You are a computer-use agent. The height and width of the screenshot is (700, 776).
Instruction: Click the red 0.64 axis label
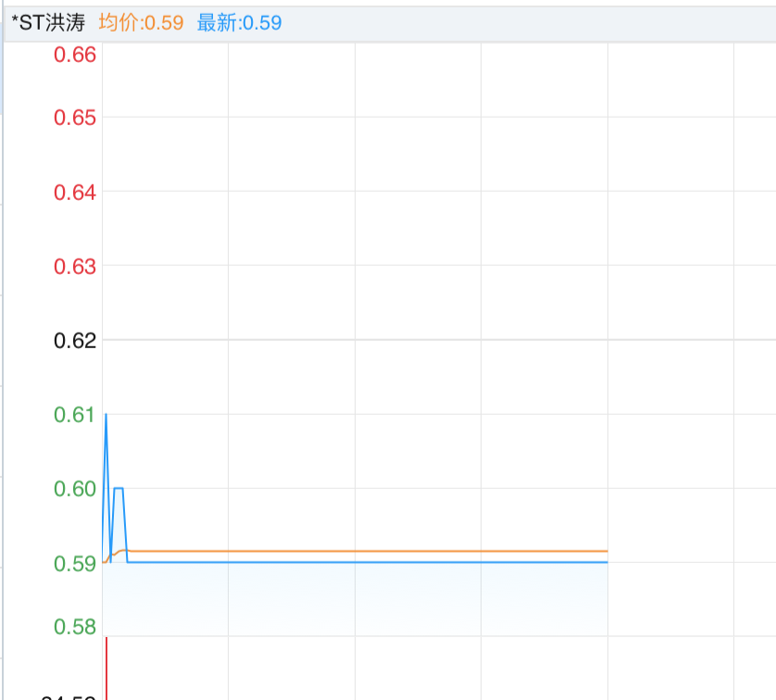point(75,192)
